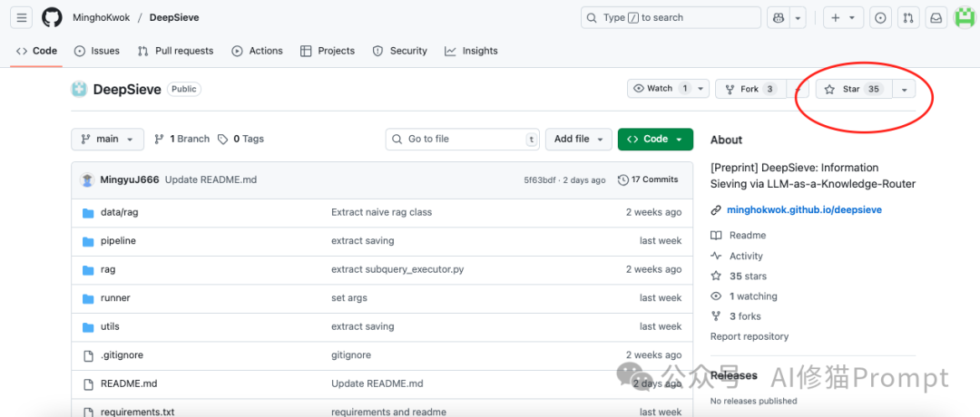The height and width of the screenshot is (417, 980).
Task: Open the Add file dropdown
Action: click(x=578, y=140)
